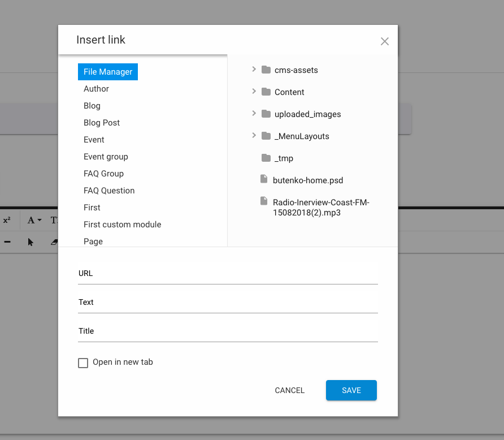Save the inserted link
This screenshot has width=504, height=440.
351,390
